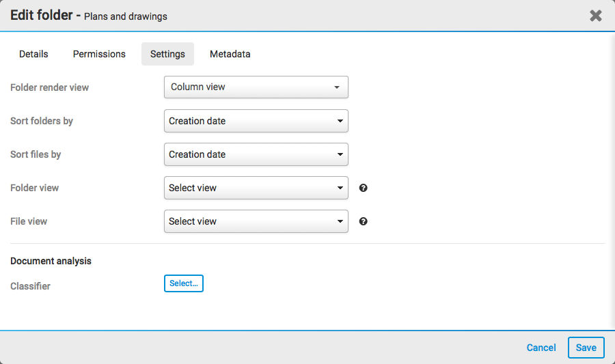The width and height of the screenshot is (615, 364).
Task: Open the File view select dropdown
Action: [x=256, y=221]
